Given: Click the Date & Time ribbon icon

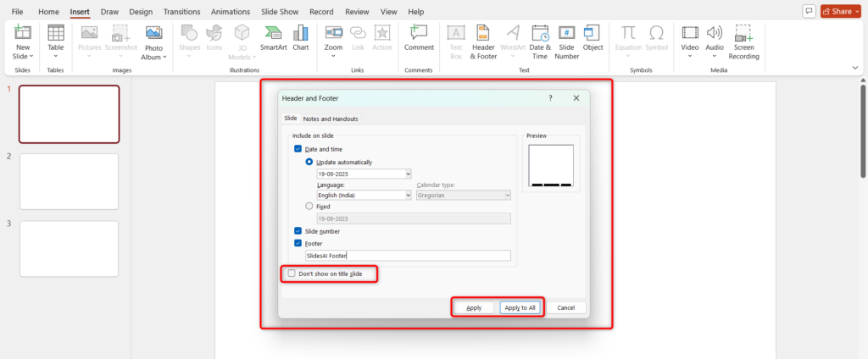Looking at the screenshot, I should click(x=540, y=41).
